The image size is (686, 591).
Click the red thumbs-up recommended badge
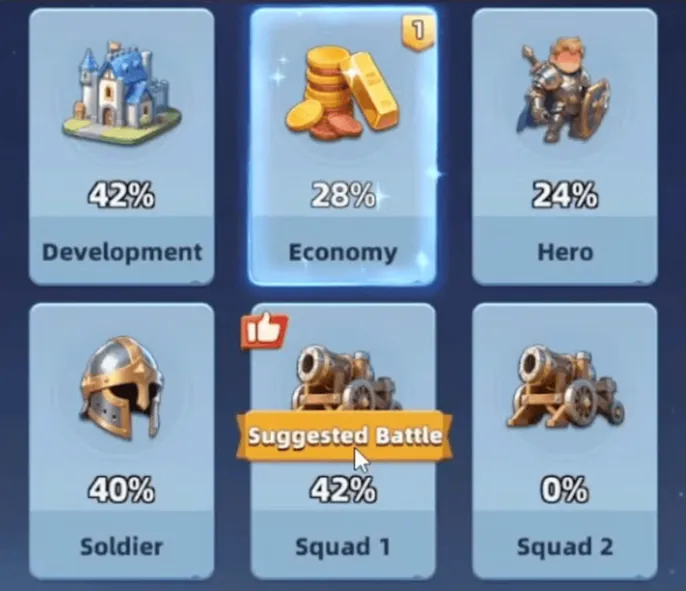click(265, 331)
